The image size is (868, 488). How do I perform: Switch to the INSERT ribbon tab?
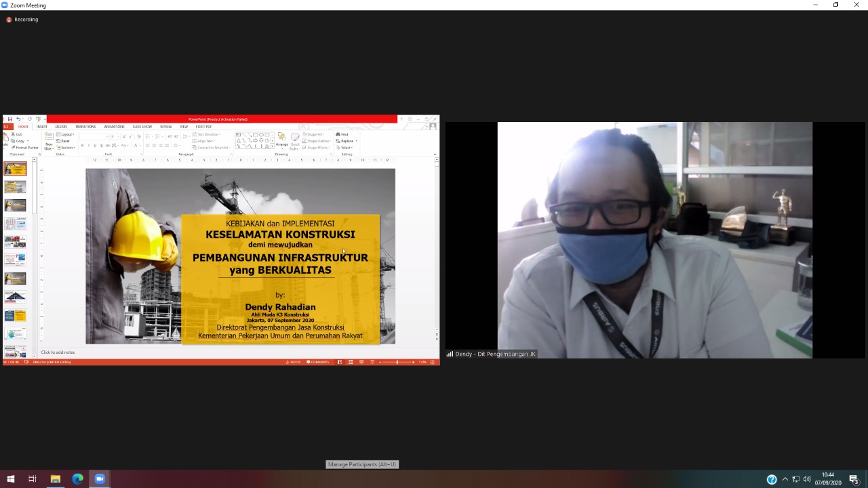tap(42, 127)
